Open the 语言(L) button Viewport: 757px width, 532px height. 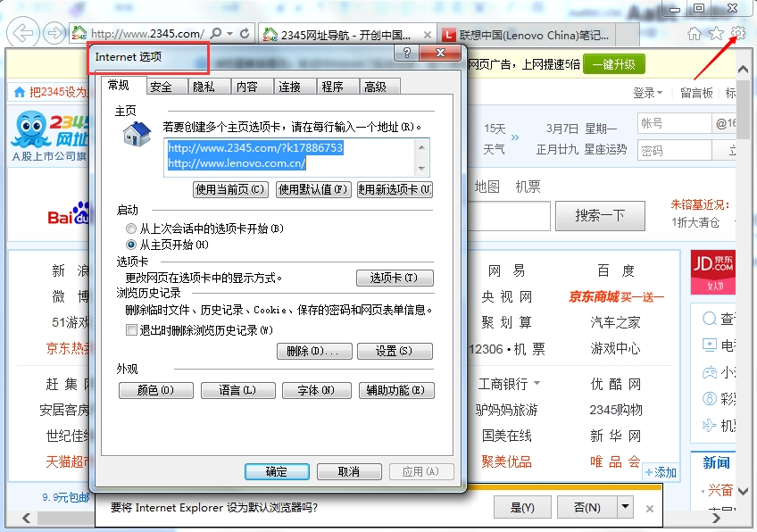coord(238,390)
